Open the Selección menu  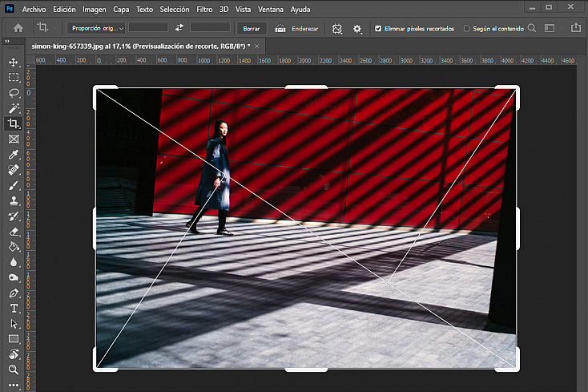click(175, 10)
